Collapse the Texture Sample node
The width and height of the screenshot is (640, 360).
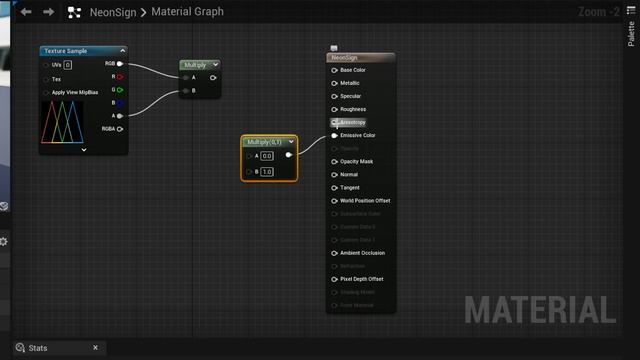click(123, 51)
